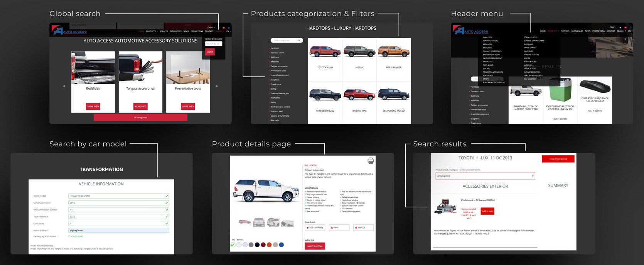Image resolution: width=644 pixels, height=265 pixels.
Task: Click MORE INFO under Bedslides
Action: [x=93, y=106]
